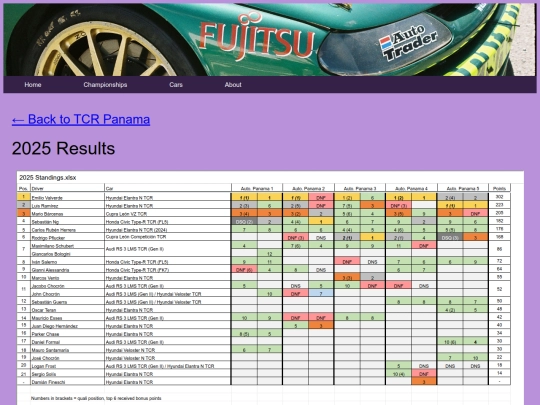Select driver Emilio Valverde
This screenshot has width=540, height=405.
tap(47, 198)
